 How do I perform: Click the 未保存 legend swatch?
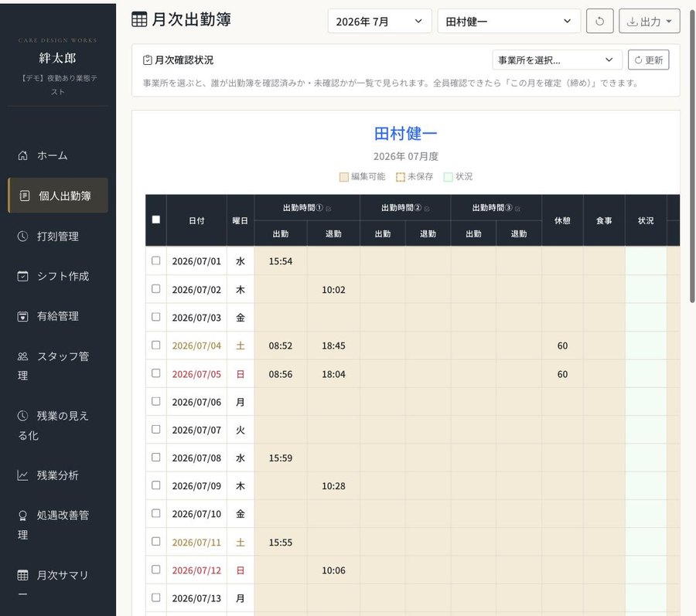point(401,177)
